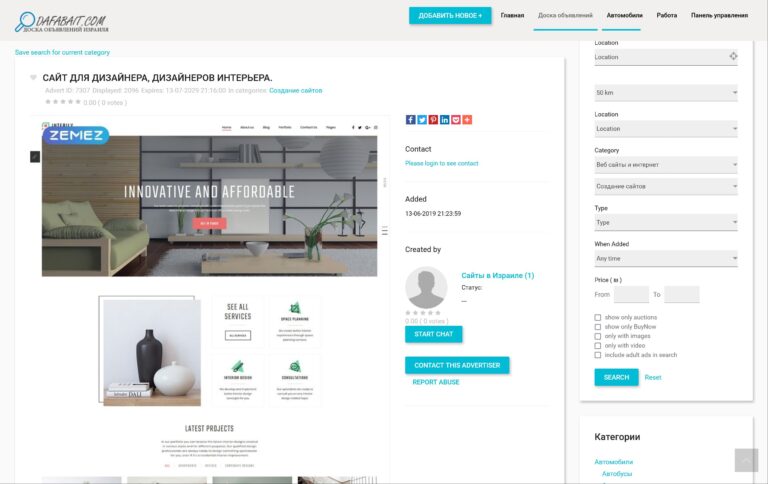Pin the advert on Pinterest
The image size is (768, 484).
tap(433, 120)
